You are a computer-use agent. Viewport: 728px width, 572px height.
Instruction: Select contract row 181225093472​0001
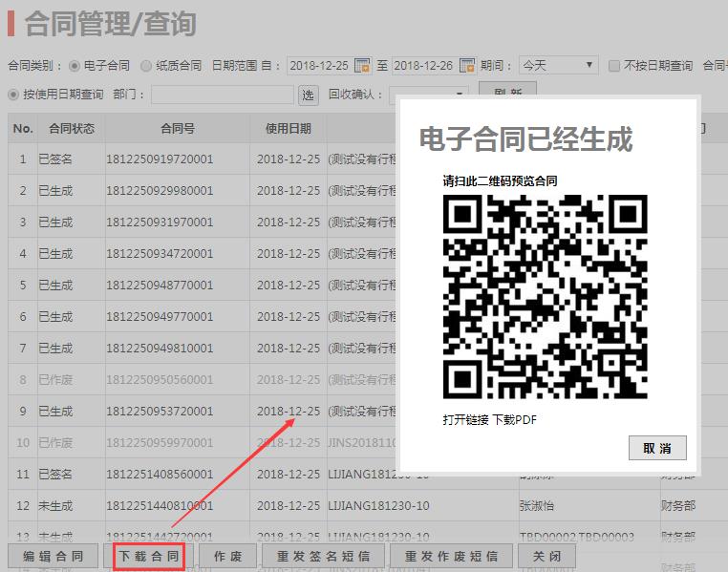tap(160, 254)
